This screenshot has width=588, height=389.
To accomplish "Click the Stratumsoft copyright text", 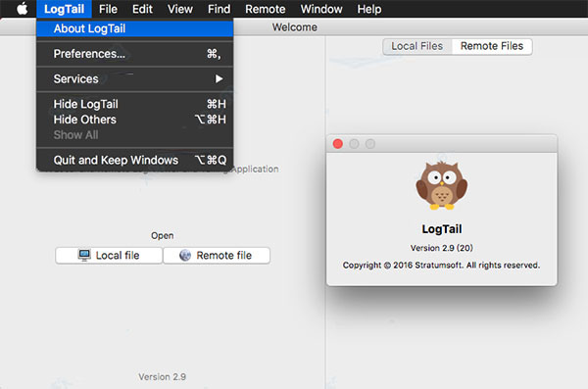I will tap(441, 266).
